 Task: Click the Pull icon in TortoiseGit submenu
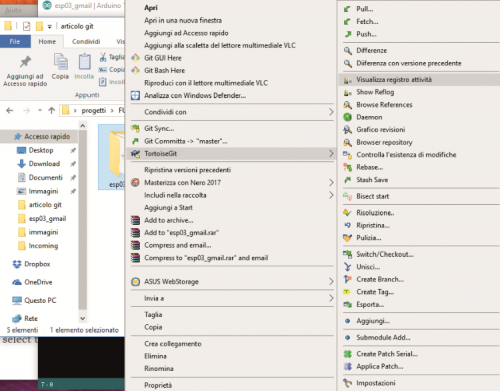click(x=347, y=9)
